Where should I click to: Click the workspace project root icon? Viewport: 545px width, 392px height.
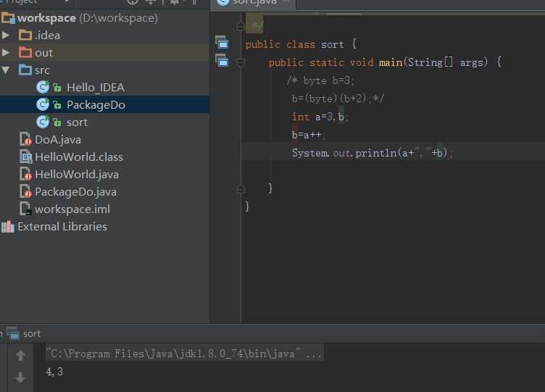[8, 17]
